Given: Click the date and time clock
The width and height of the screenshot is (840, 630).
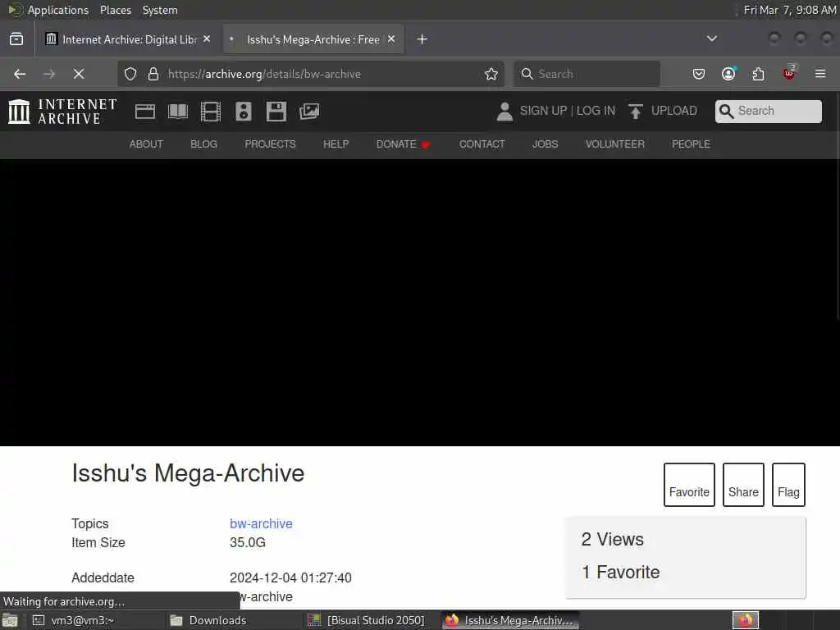Looking at the screenshot, I should pos(790,10).
